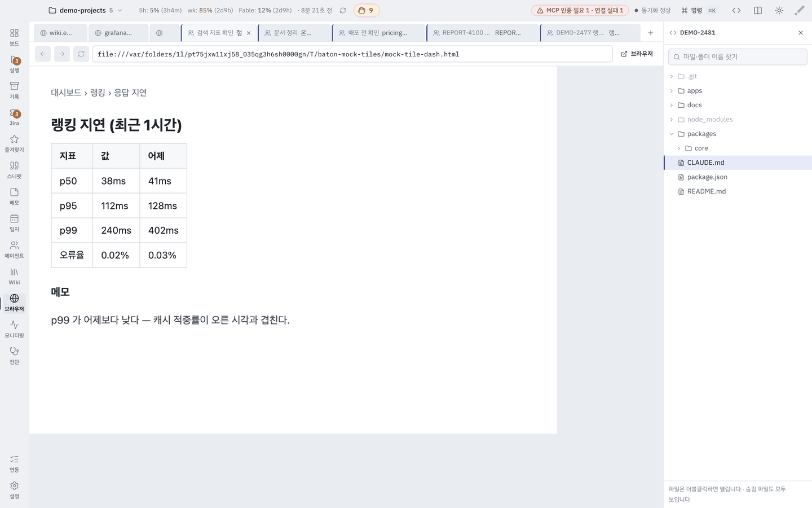This screenshot has height=508, width=812.
Task: Go forward with the browser arrow
Action: (x=62, y=54)
